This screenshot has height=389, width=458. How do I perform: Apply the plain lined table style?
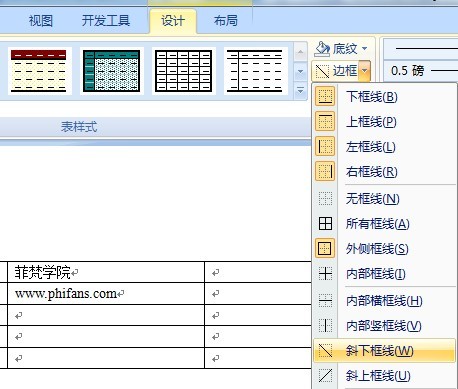(x=255, y=71)
